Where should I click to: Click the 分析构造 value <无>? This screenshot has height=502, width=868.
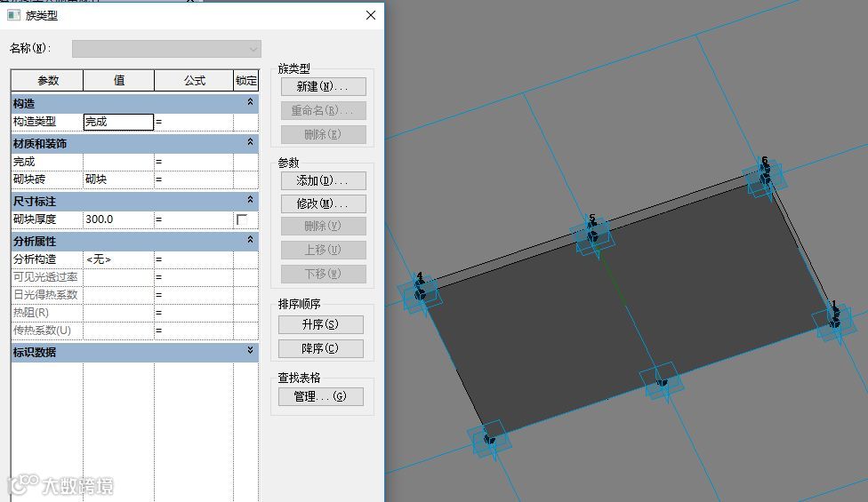pyautogui.click(x=118, y=259)
